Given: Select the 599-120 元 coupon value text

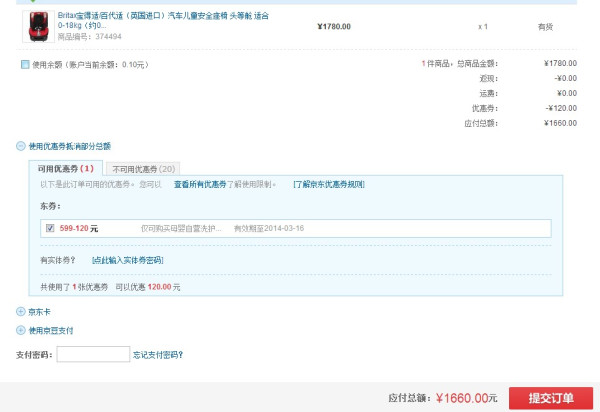Looking at the screenshot, I should (x=79, y=228).
